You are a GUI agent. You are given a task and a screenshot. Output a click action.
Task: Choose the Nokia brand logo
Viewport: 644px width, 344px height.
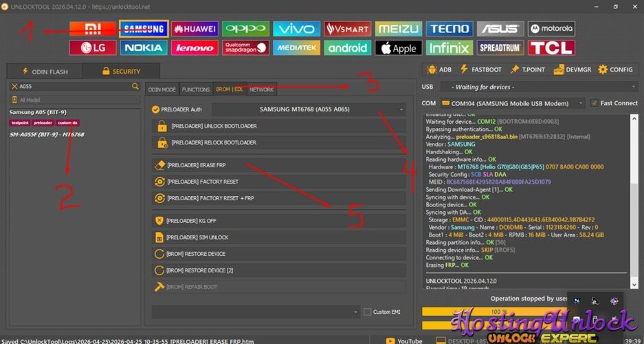point(144,47)
